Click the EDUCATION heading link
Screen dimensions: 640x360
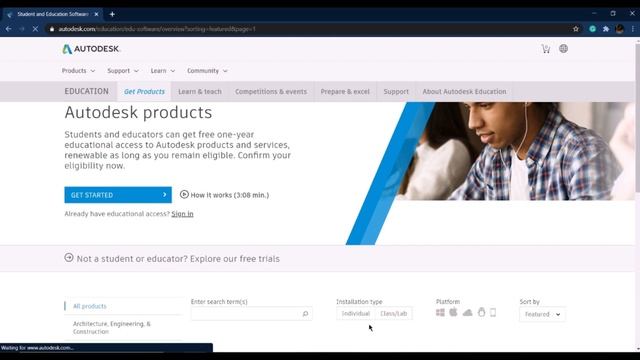point(87,91)
